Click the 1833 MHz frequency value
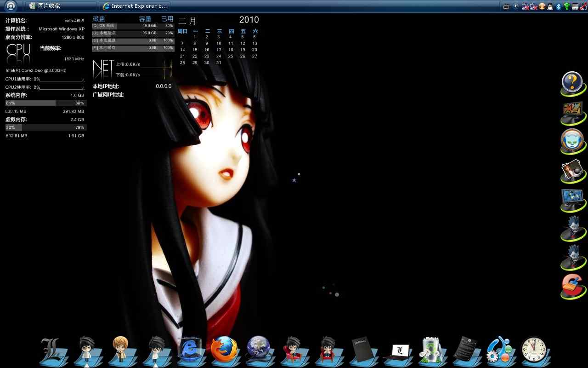 point(74,59)
